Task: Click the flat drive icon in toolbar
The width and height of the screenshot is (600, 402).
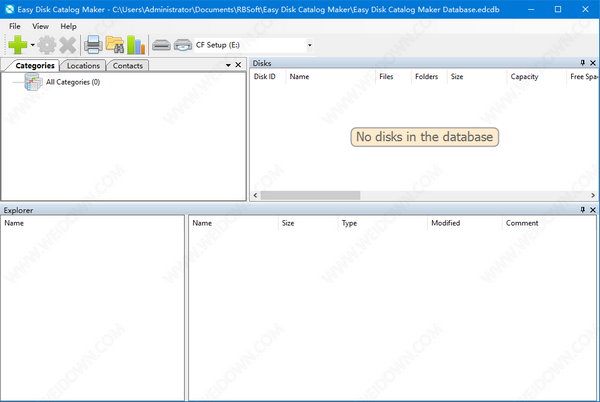Action: tap(161, 45)
